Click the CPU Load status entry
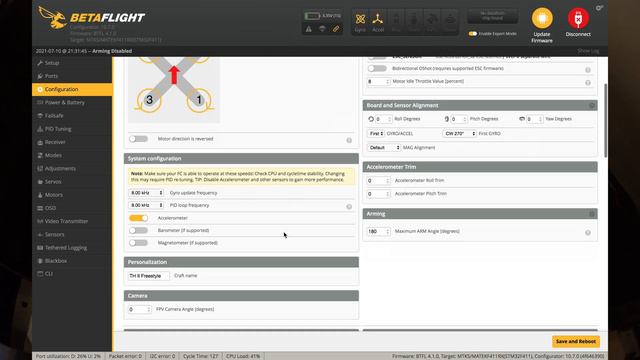Image resolution: width=640 pixels, height=360 pixels. [x=243, y=356]
